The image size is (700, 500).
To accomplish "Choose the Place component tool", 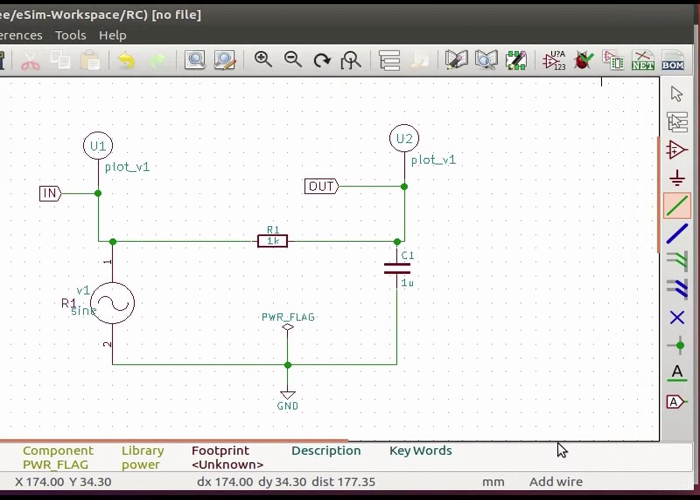I will coord(677,150).
